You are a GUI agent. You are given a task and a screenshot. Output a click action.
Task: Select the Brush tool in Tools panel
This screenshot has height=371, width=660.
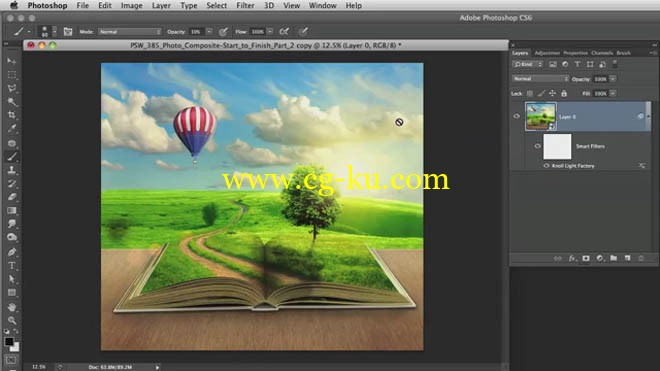(x=12, y=157)
